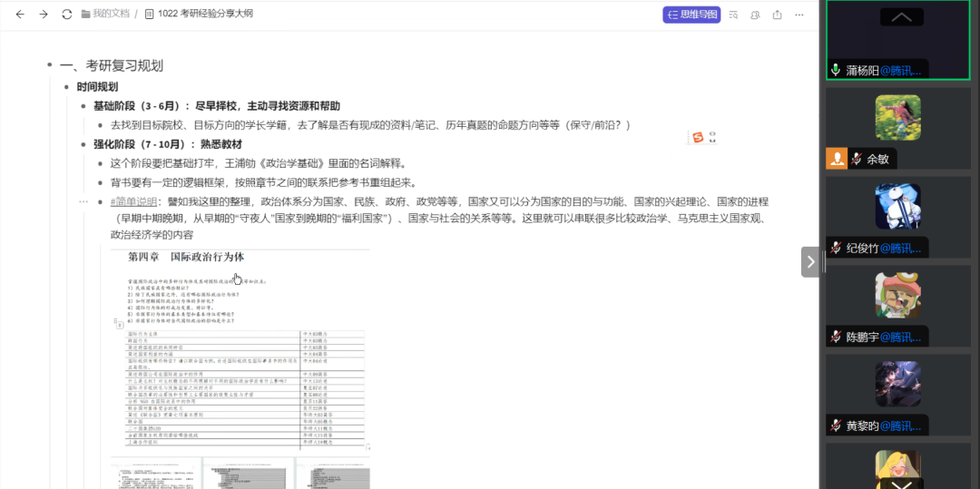Open the 我的文档 folder breadcrumb

105,15
